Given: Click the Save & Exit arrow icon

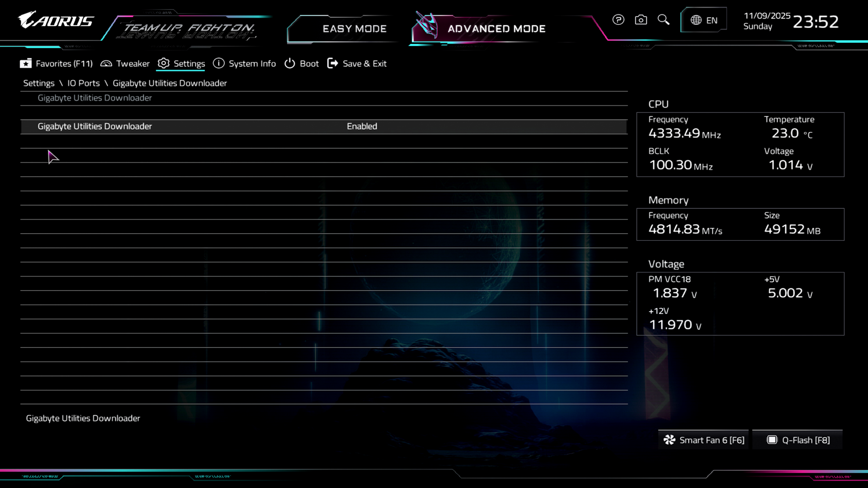Looking at the screenshot, I should (x=332, y=64).
